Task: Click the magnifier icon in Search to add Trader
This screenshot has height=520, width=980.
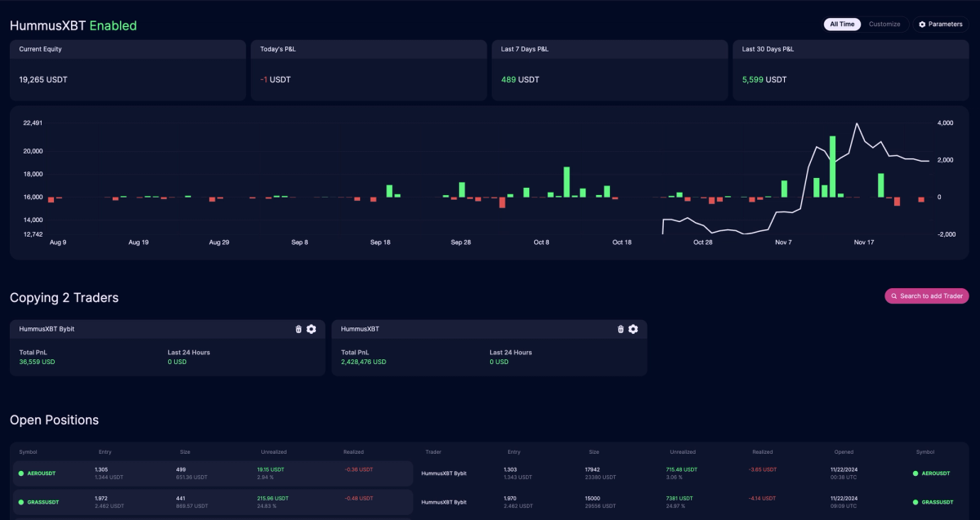Action: pyautogui.click(x=894, y=296)
